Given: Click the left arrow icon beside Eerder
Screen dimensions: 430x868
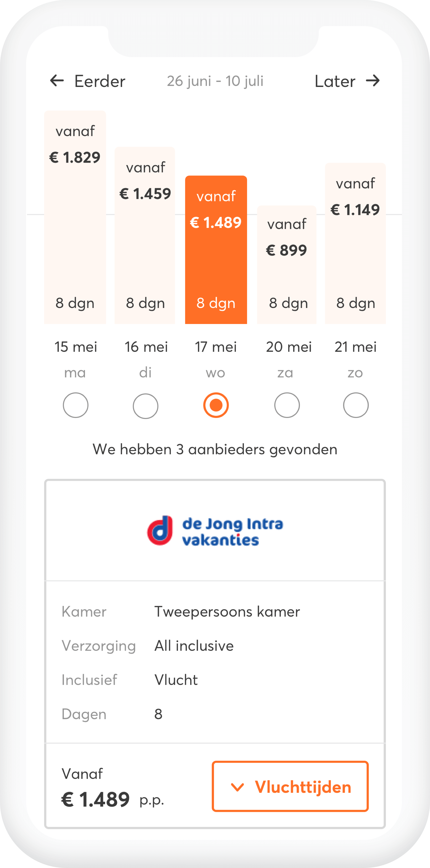Looking at the screenshot, I should pyautogui.click(x=57, y=81).
